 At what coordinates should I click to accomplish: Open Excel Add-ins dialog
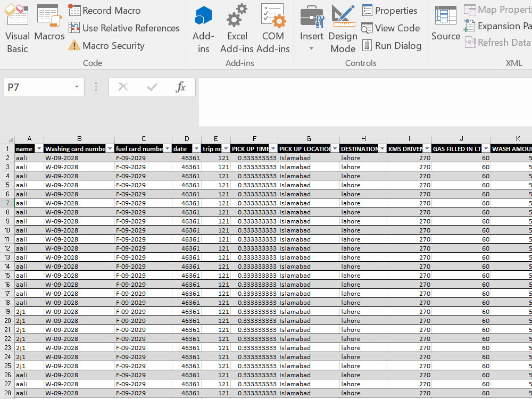(x=237, y=29)
